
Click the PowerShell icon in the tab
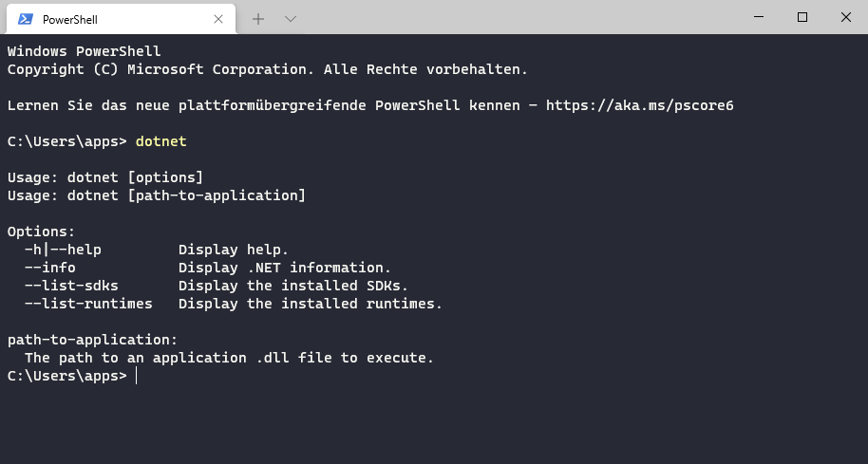point(26,19)
